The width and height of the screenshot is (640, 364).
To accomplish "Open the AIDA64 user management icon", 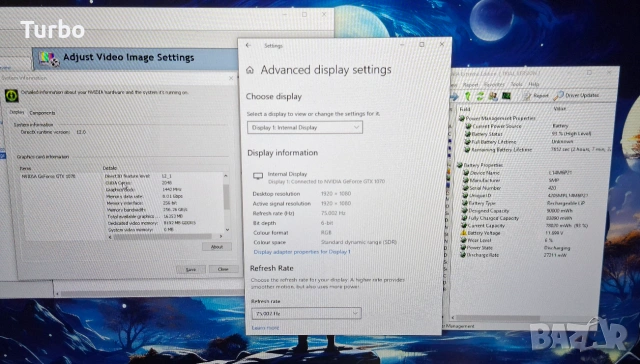I will click(x=493, y=96).
